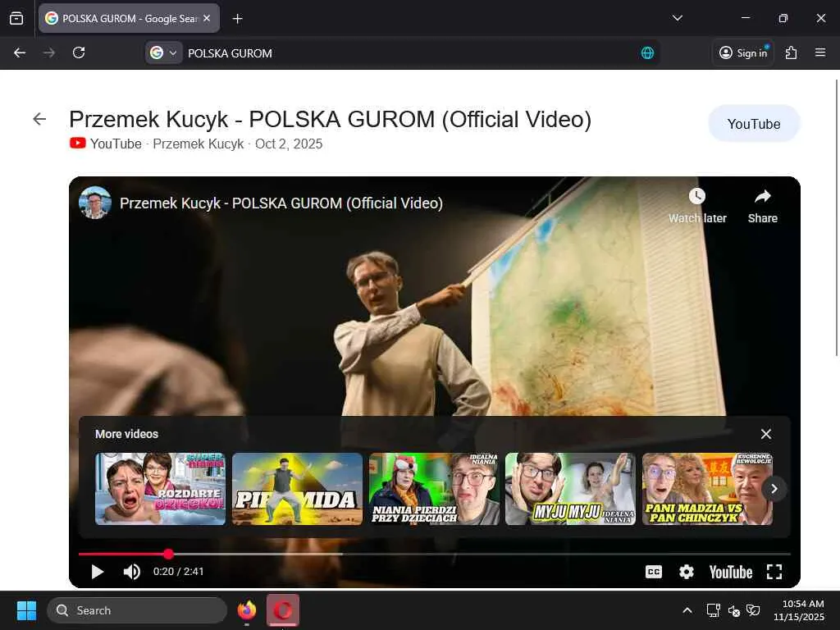Go back to the previous page
This screenshot has height=630, width=840.
(20, 52)
